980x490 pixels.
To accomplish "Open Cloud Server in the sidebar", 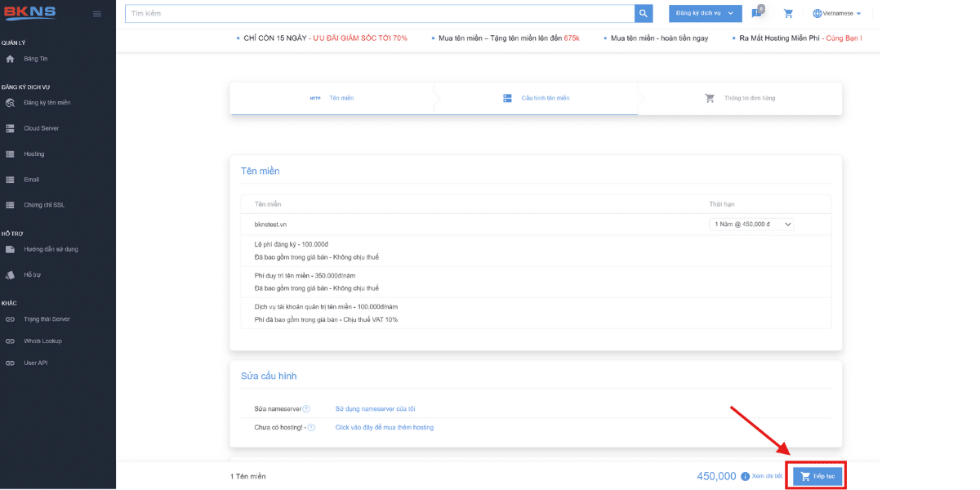I will point(41,128).
